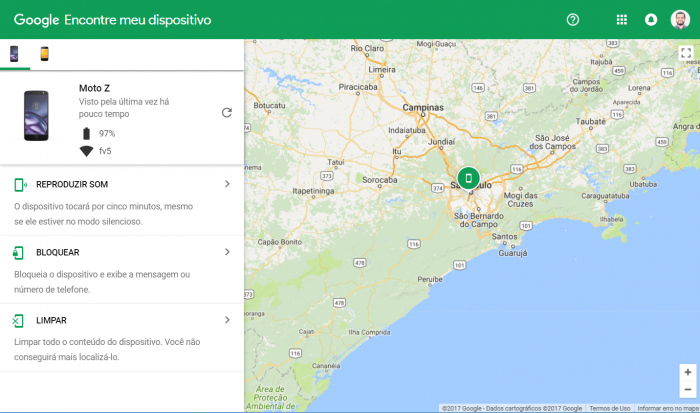Expand the REPRODUZIR SOM chevron
Viewport: 700px width, 413px height.
coord(227,184)
